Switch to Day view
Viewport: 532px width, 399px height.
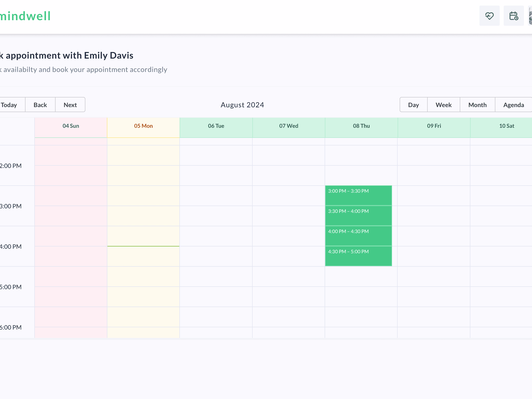tap(413, 105)
